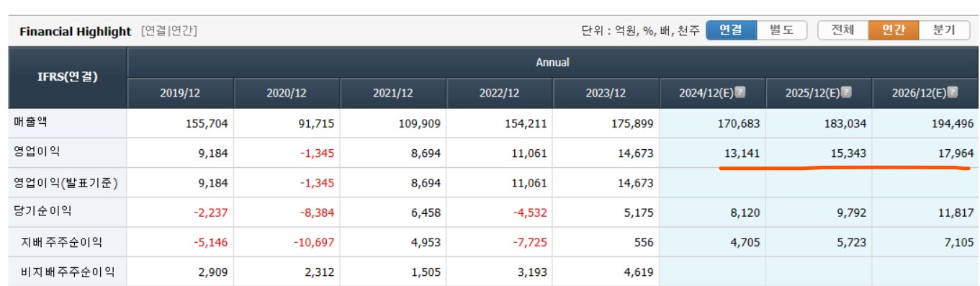The image size is (980, 286).
Task: Click revenue value 175,899
Action: 633,124
